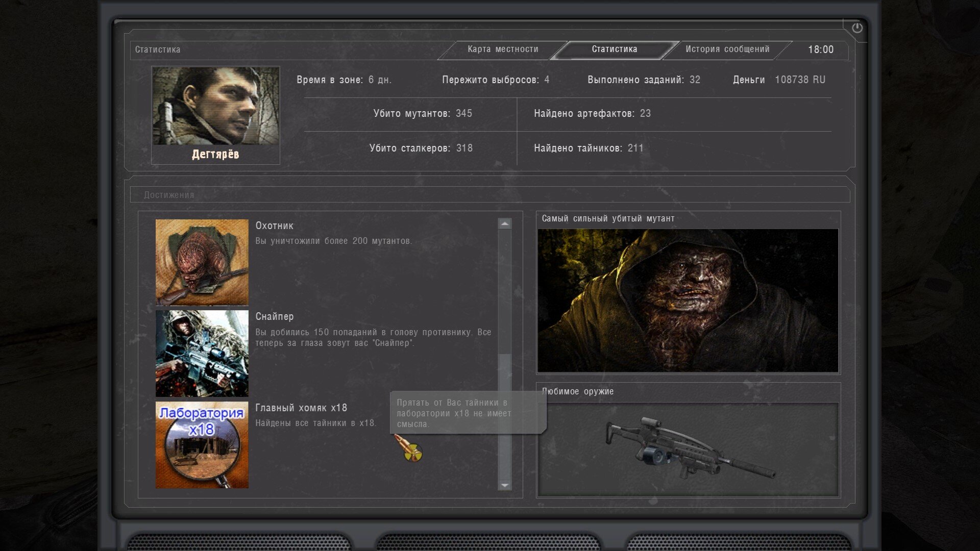Click the Снайпер achievement icon
Image resolution: width=980 pixels, height=551 pixels.
202,353
